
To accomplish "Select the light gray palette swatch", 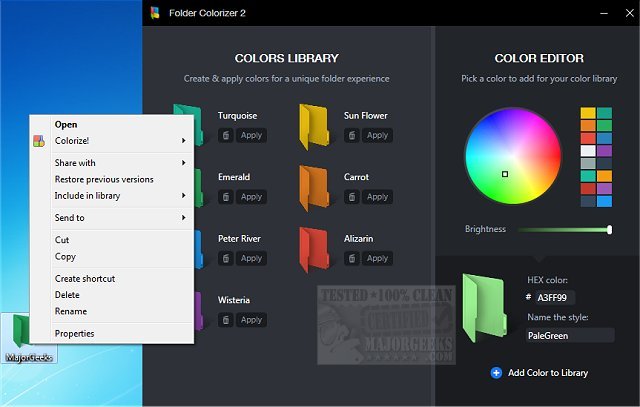I will point(588,163).
